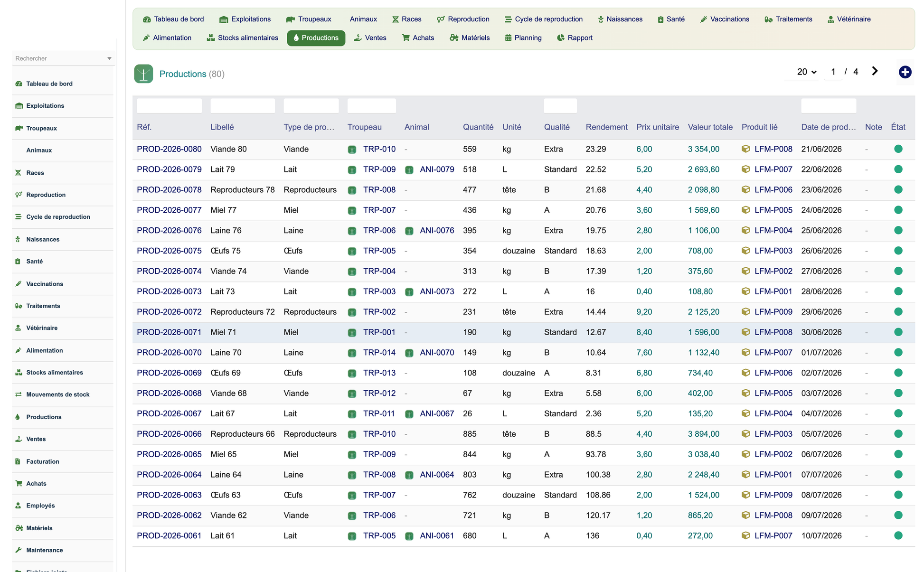The width and height of the screenshot is (924, 572).
Task: Click the Vétérinaire person icon in top menu
Action: point(830,19)
